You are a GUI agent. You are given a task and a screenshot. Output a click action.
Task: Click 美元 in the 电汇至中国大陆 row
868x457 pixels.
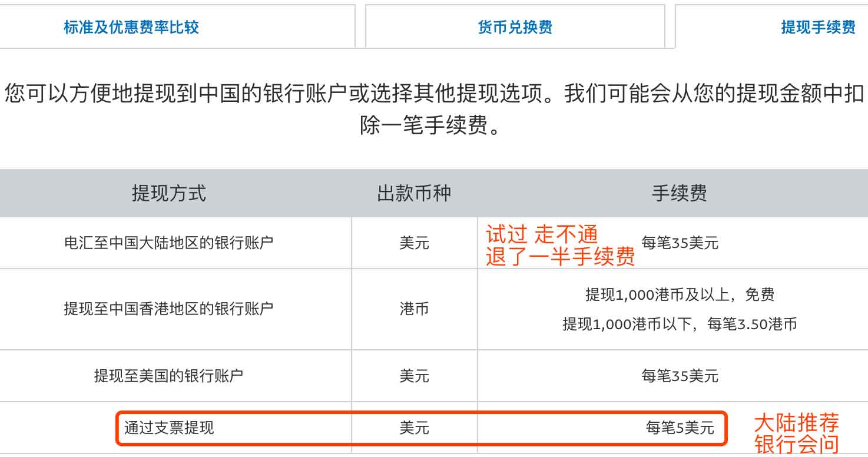(x=415, y=243)
